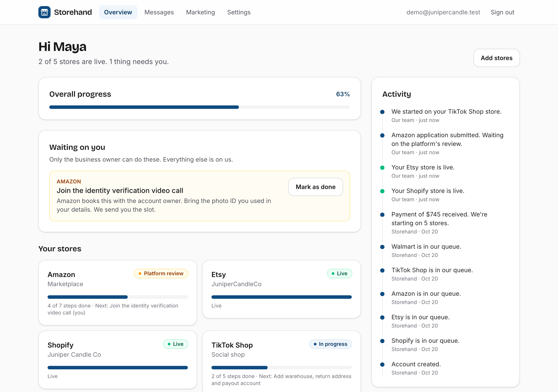Screen dimensions: 558x392
Task: Mark the Amazon video call task as done
Action: (x=315, y=187)
